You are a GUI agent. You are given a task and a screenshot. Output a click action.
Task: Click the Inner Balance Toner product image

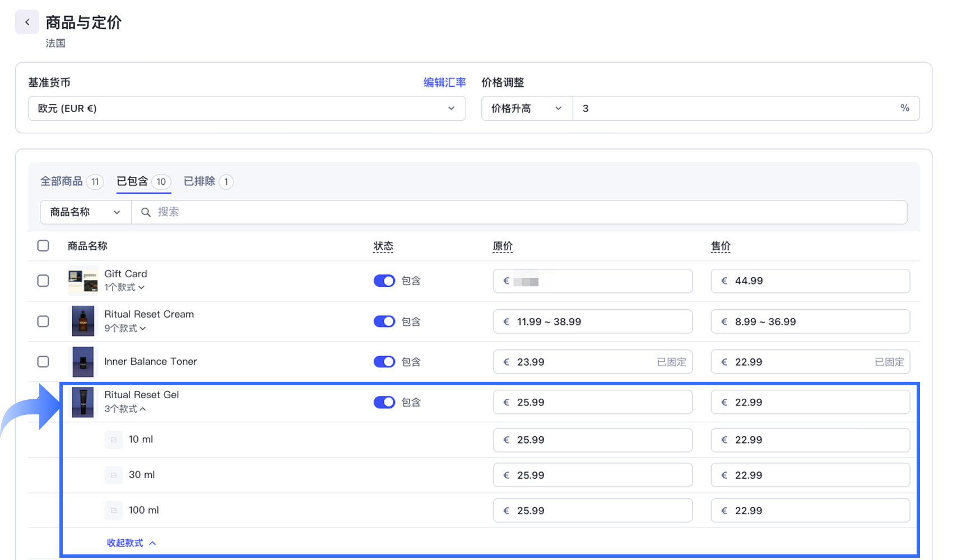pyautogui.click(x=83, y=362)
